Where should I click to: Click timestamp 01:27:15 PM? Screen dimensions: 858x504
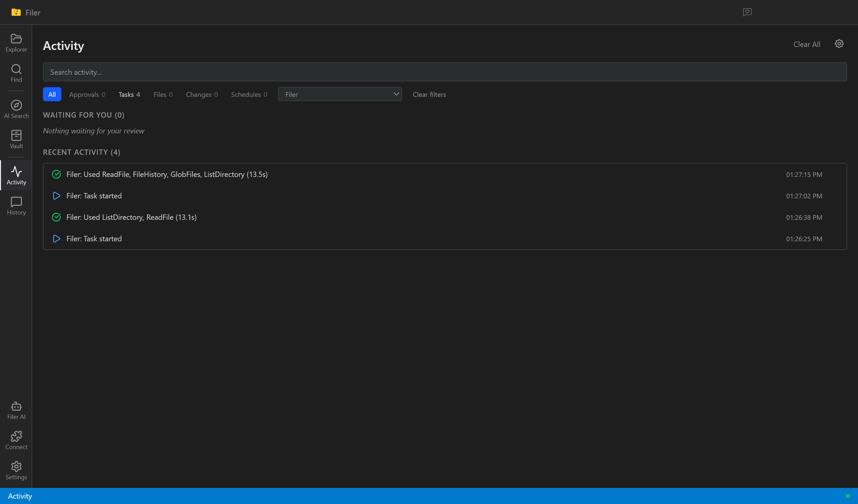point(804,175)
